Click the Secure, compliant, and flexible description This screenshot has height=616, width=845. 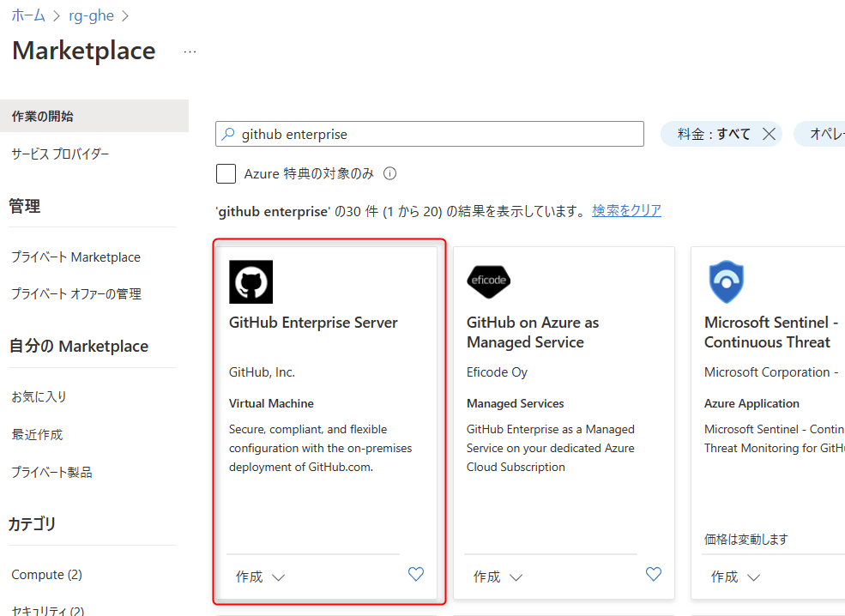320,448
